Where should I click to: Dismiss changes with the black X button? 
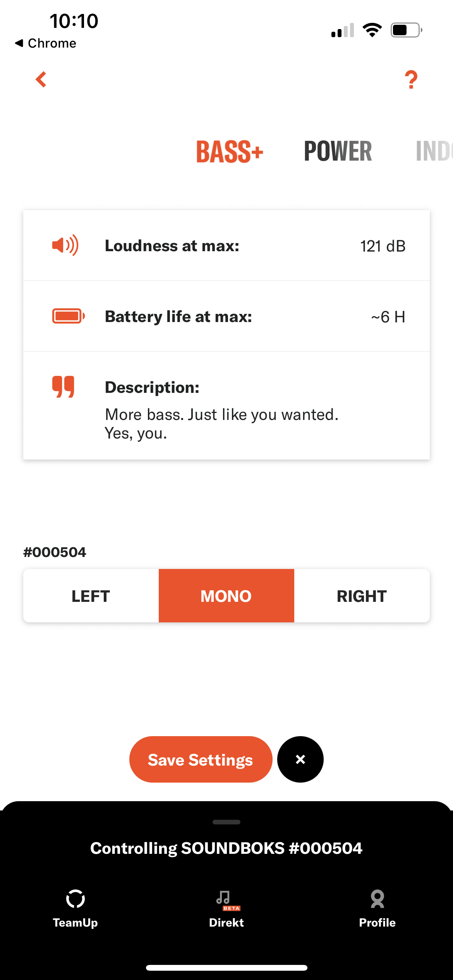click(x=300, y=759)
